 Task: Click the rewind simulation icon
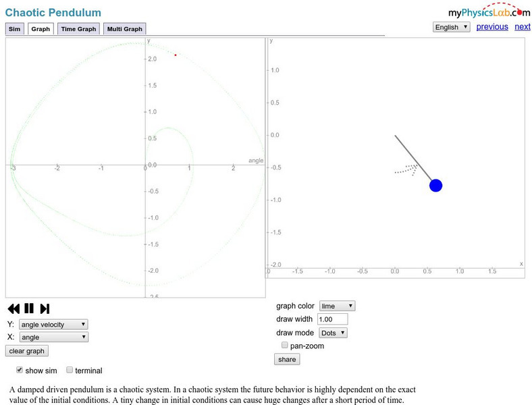click(14, 308)
